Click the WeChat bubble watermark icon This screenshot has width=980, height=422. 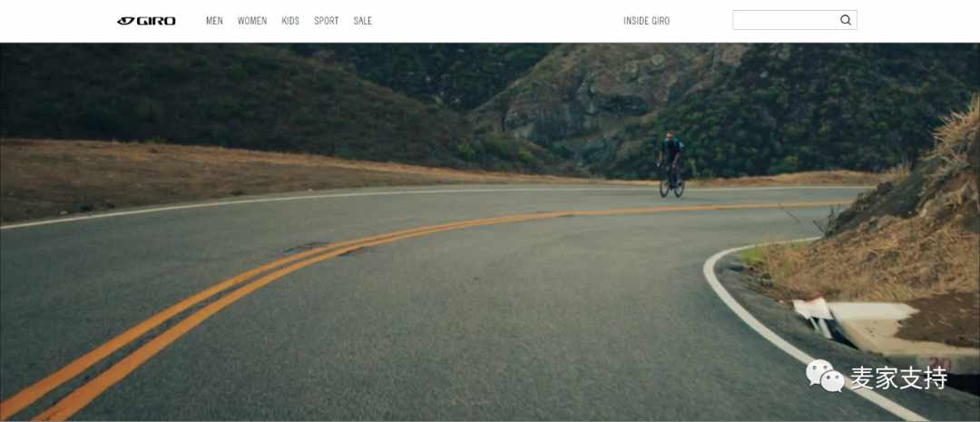click(825, 376)
